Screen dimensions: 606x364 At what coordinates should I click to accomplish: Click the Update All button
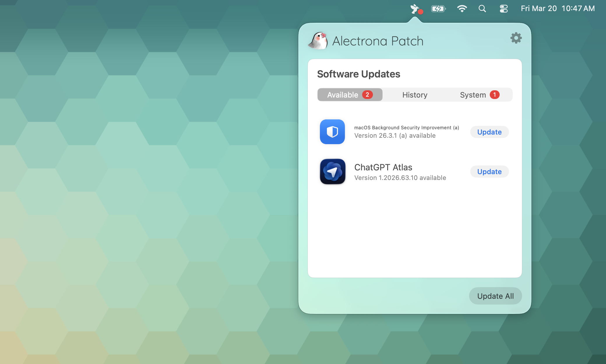(495, 296)
